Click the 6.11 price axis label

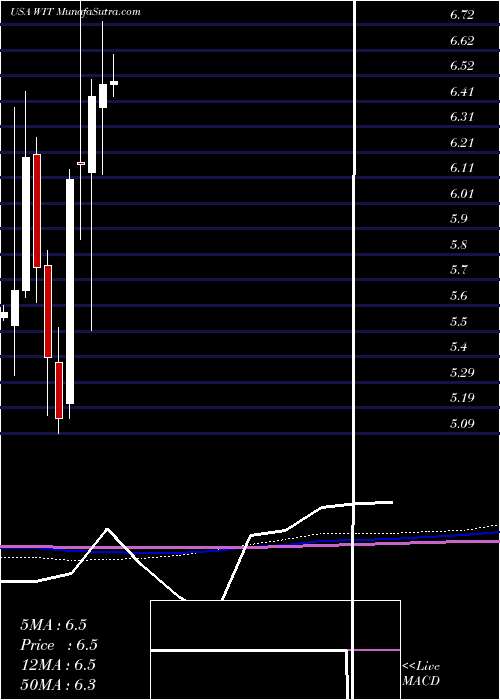pos(462,168)
